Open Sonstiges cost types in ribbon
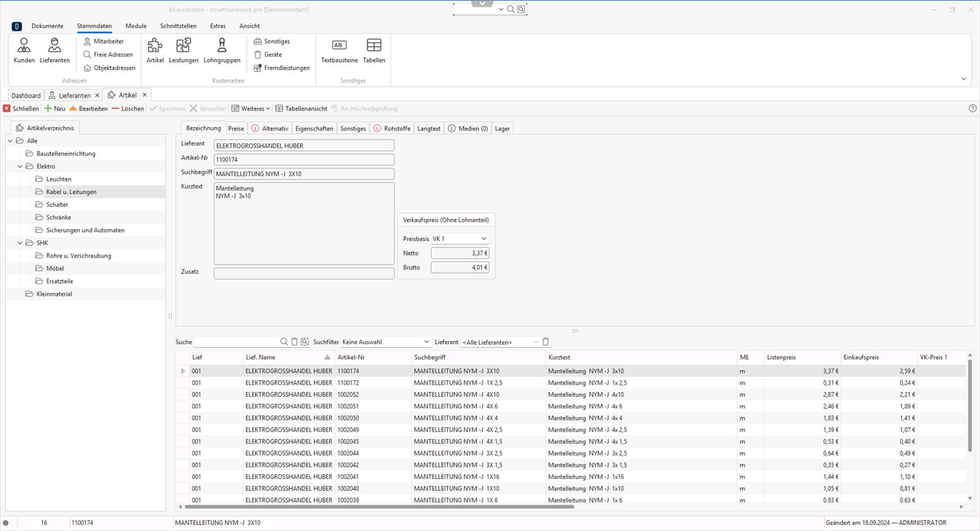Viewport: 980px width, 531px height. [x=272, y=41]
